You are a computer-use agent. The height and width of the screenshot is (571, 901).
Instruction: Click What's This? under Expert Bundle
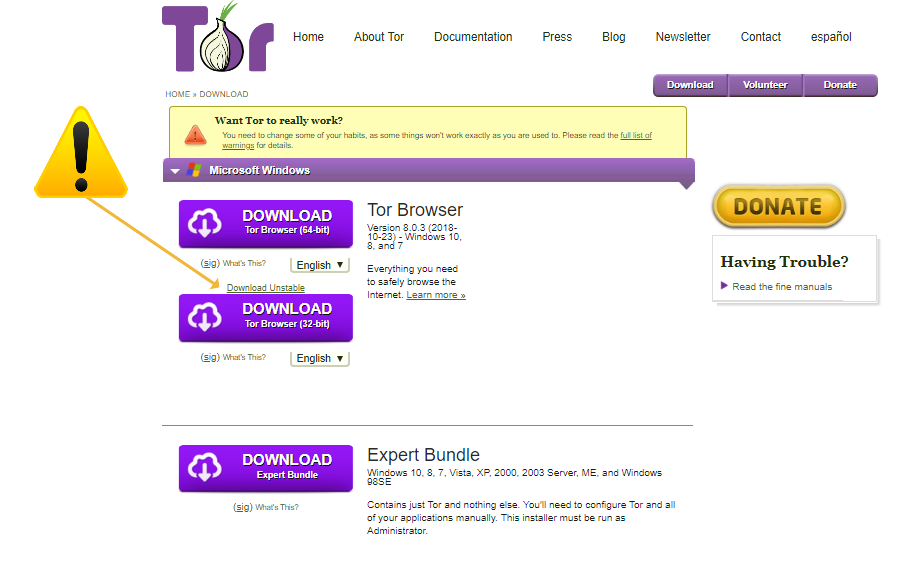[277, 507]
